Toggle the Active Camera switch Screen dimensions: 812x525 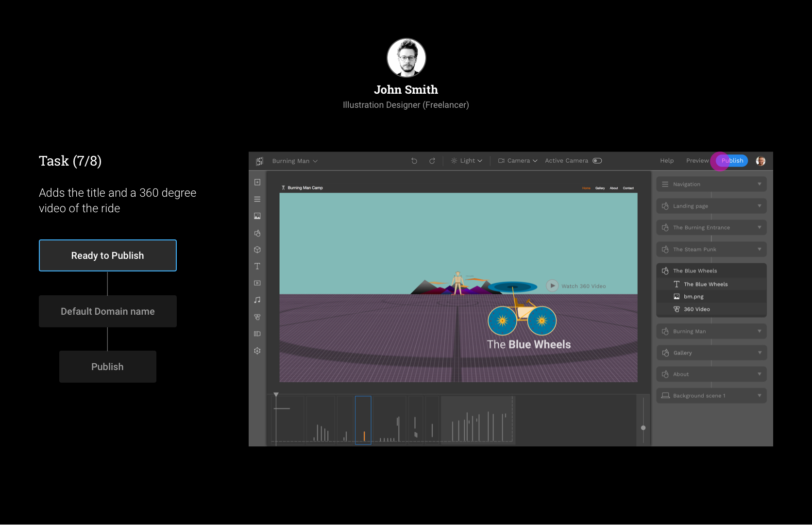597,161
